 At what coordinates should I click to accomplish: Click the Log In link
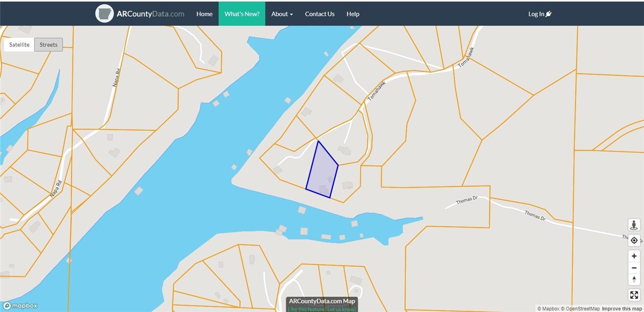540,14
